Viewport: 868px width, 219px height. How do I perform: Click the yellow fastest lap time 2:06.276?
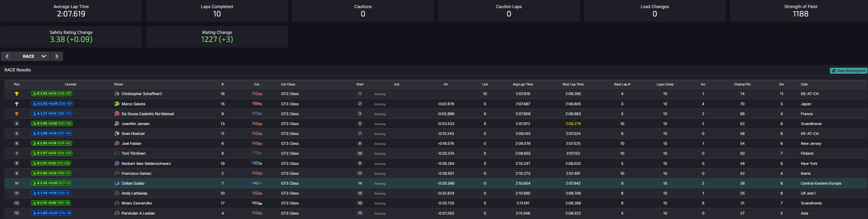[573, 124]
